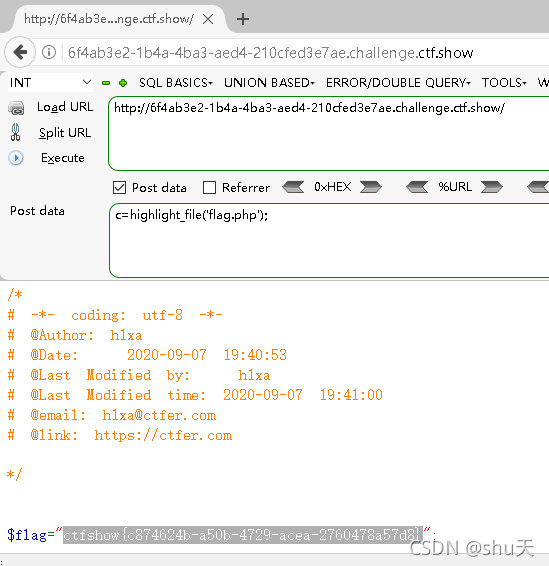Click the Split URL button label
The image size is (549, 566).
tap(65, 133)
